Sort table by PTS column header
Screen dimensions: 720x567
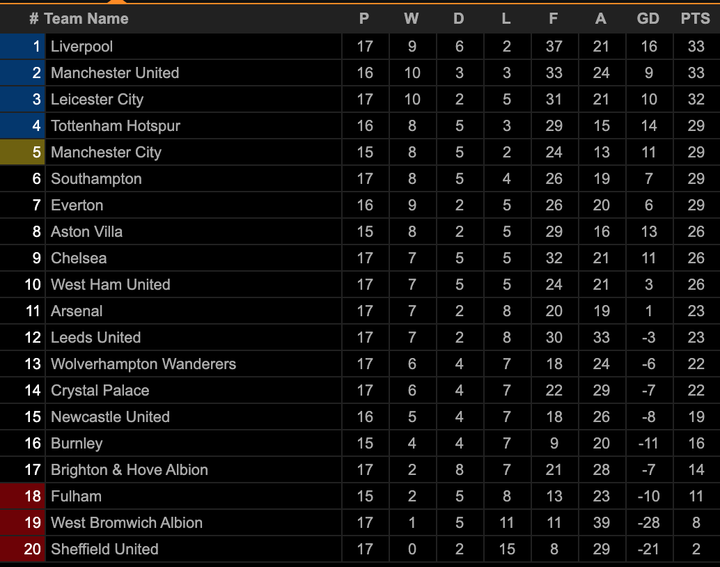pos(695,18)
